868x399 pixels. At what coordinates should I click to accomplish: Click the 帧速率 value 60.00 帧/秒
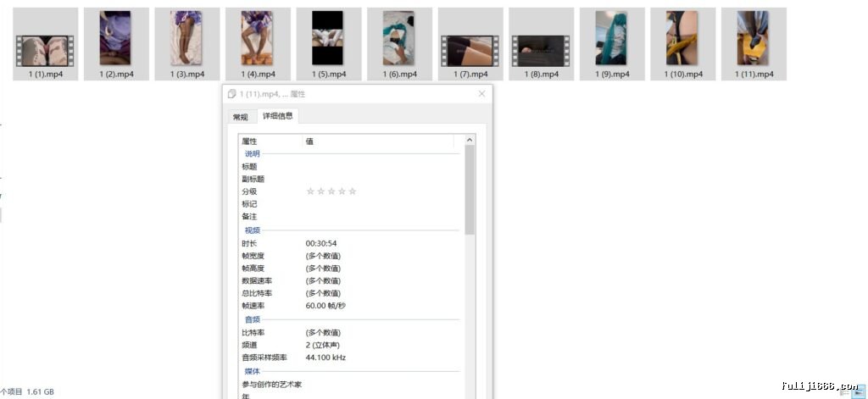pyautogui.click(x=325, y=306)
